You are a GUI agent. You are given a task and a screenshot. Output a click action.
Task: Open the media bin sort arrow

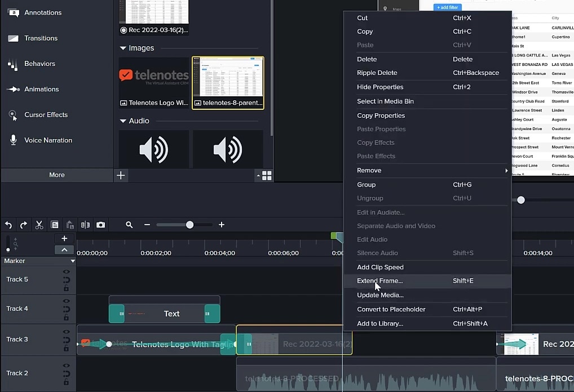(x=258, y=176)
